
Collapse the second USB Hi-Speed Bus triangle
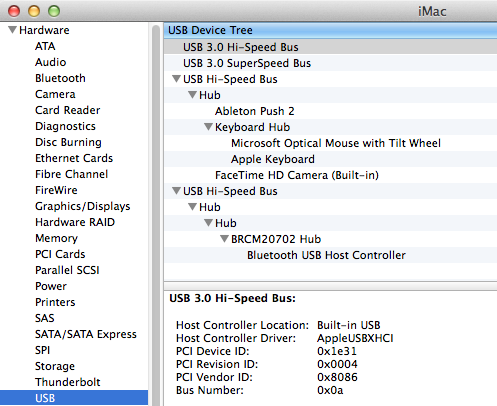point(176,191)
